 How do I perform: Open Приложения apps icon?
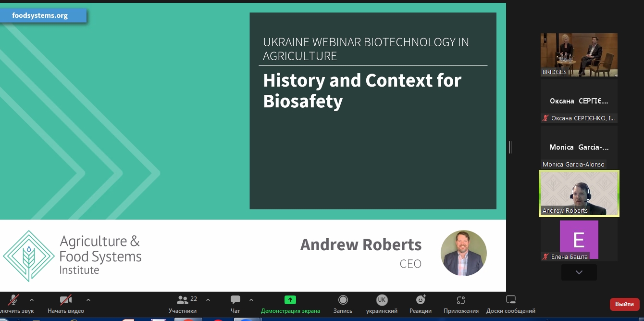pyautogui.click(x=461, y=300)
